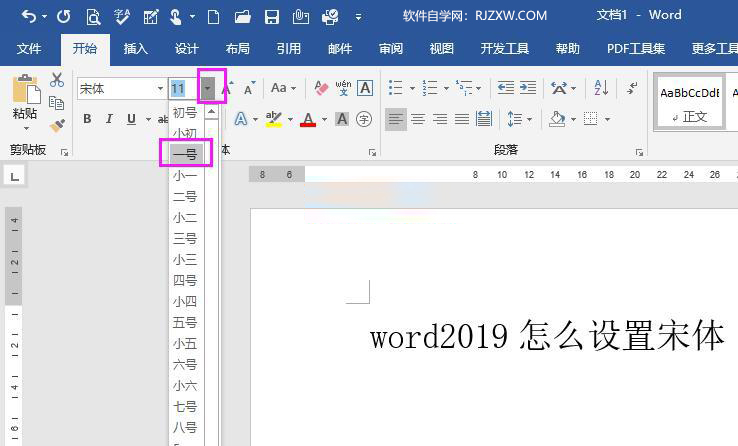Click the ruler tab selector L icon
Viewport: 738px width, 446px height.
pyautogui.click(x=15, y=177)
